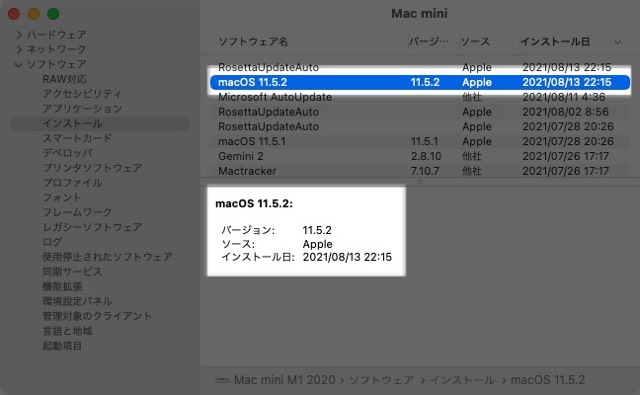Image resolution: width=640 pixels, height=395 pixels.
Task: Toggle sort direction arrow in インストール日 header
Action: (618, 42)
